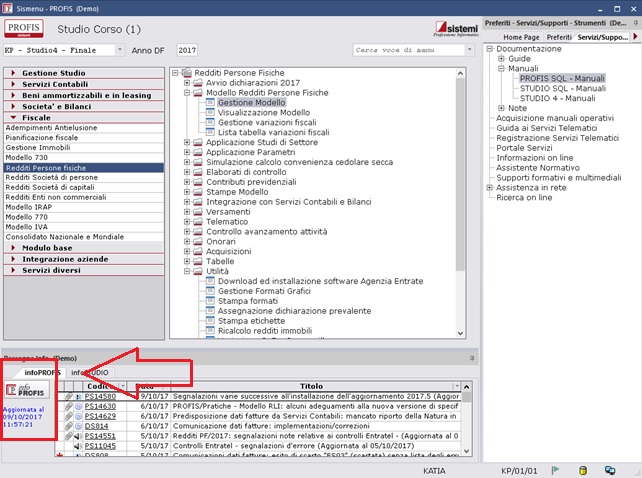Click the Anno DF year field
The width and height of the screenshot is (642, 478).
[187, 49]
